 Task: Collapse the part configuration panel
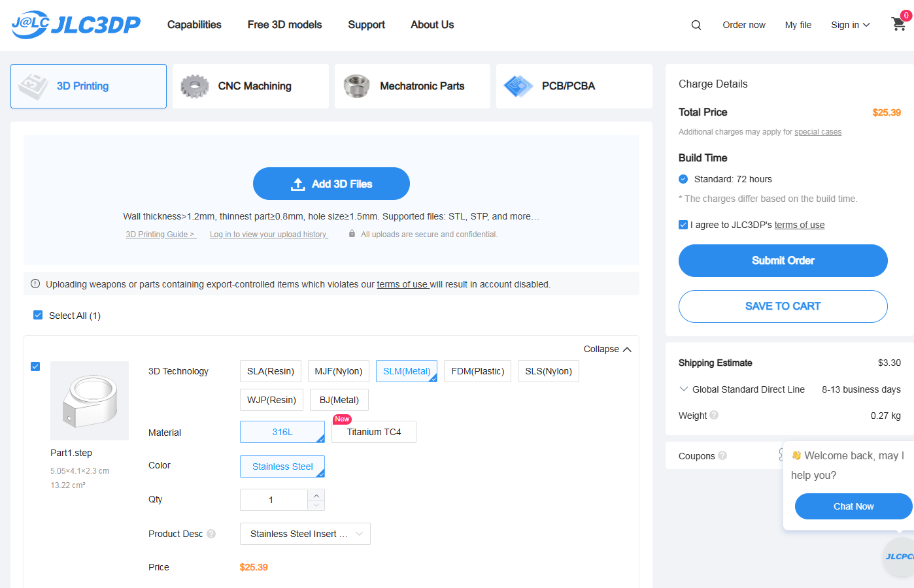click(x=607, y=349)
